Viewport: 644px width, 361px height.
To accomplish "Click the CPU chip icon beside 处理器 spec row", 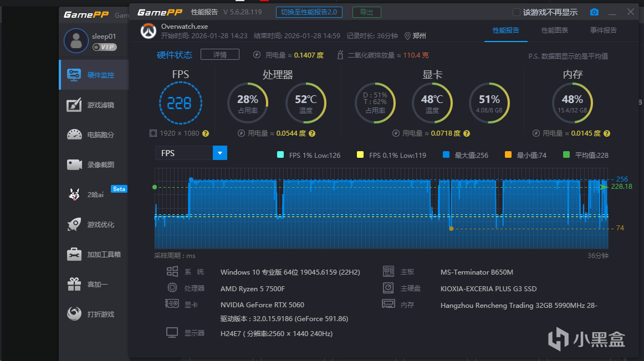I will 172,288.
